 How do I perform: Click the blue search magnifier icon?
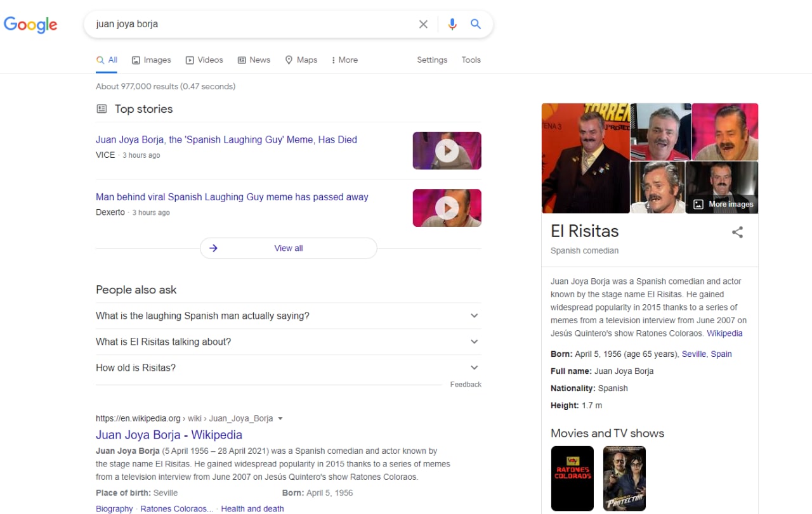click(476, 24)
